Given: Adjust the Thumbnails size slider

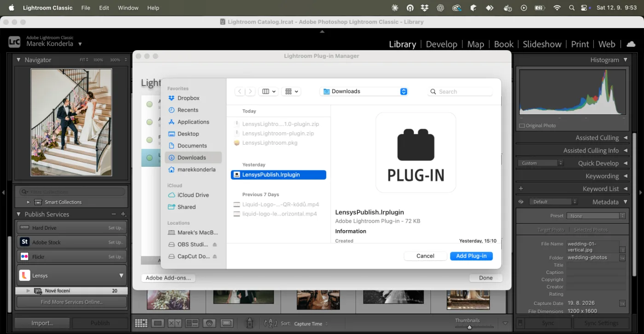Looking at the screenshot, I should [x=469, y=328].
